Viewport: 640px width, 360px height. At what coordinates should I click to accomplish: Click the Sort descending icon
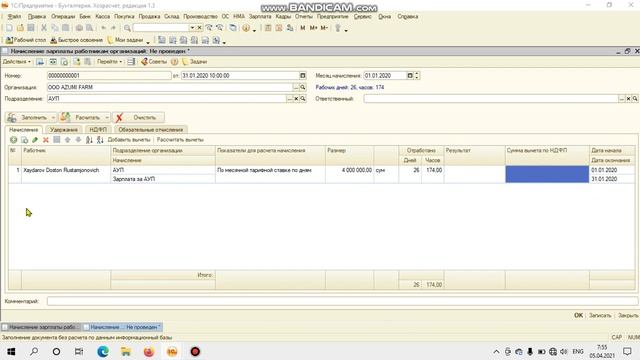pos(100,140)
